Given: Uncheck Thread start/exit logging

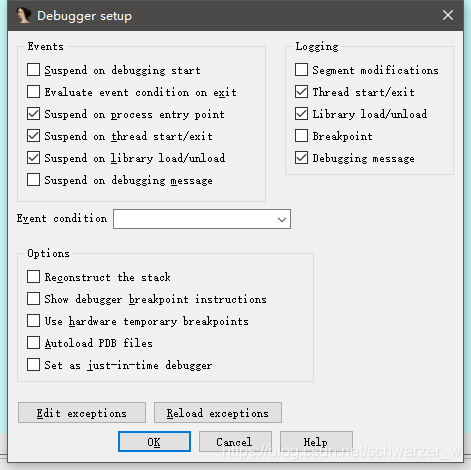Looking at the screenshot, I should pyautogui.click(x=301, y=92).
